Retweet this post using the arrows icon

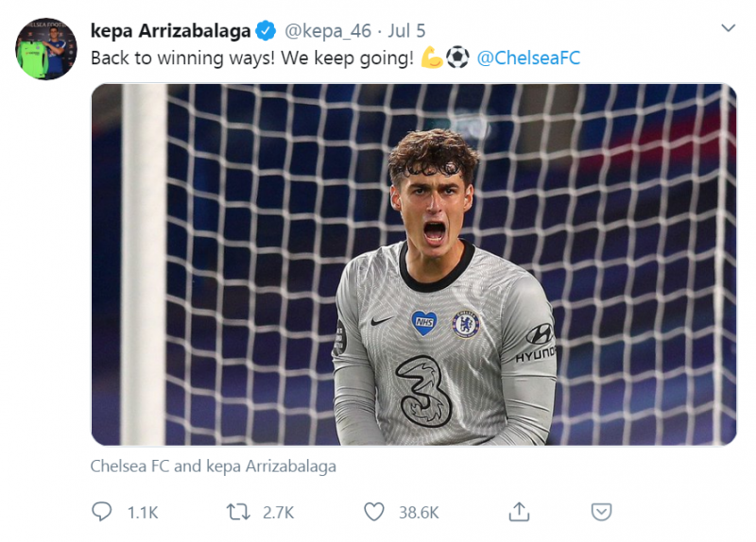click(237, 511)
